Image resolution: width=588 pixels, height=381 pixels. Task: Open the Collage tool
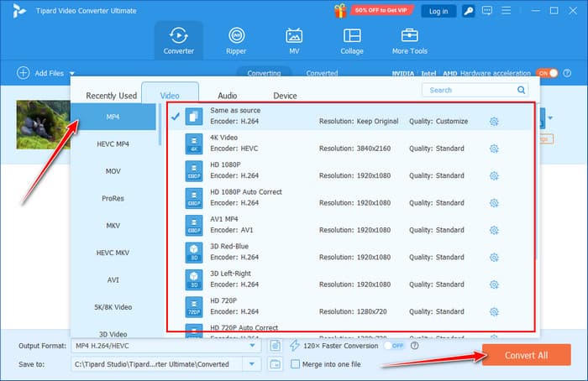(x=352, y=39)
